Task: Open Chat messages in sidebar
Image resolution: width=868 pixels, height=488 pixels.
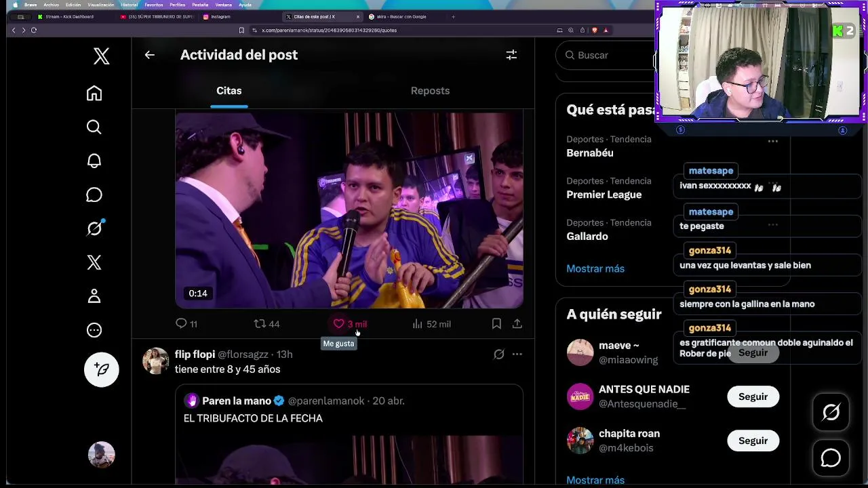Action: (x=94, y=195)
